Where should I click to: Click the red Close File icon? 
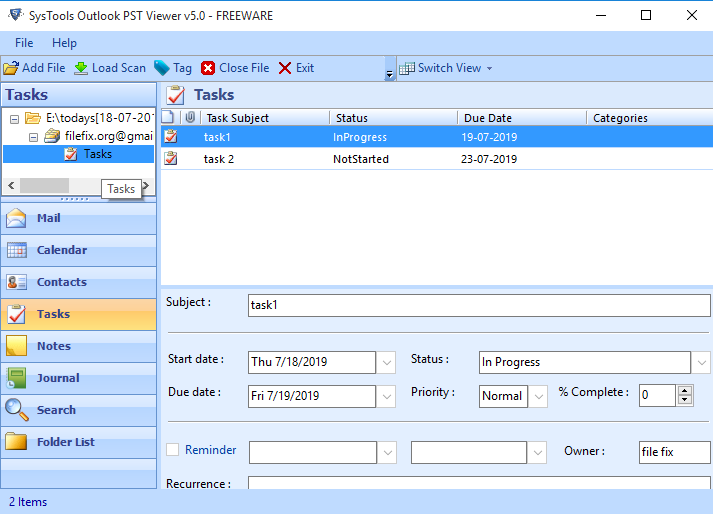208,68
